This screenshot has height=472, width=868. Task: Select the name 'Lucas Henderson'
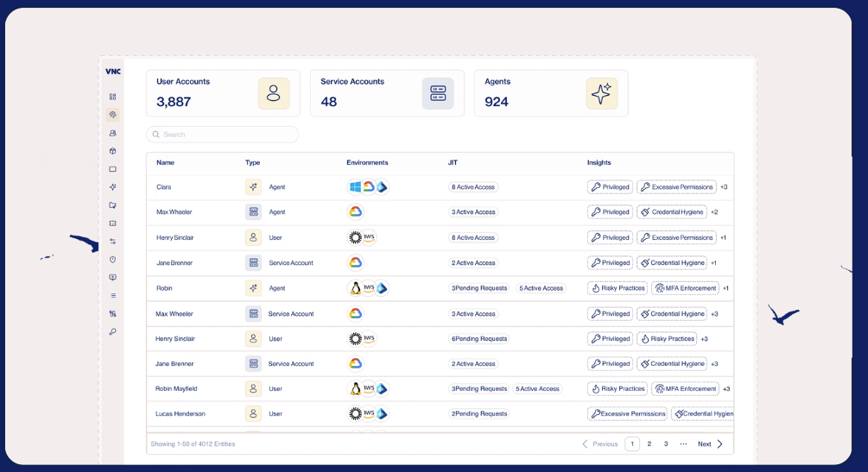tap(181, 413)
